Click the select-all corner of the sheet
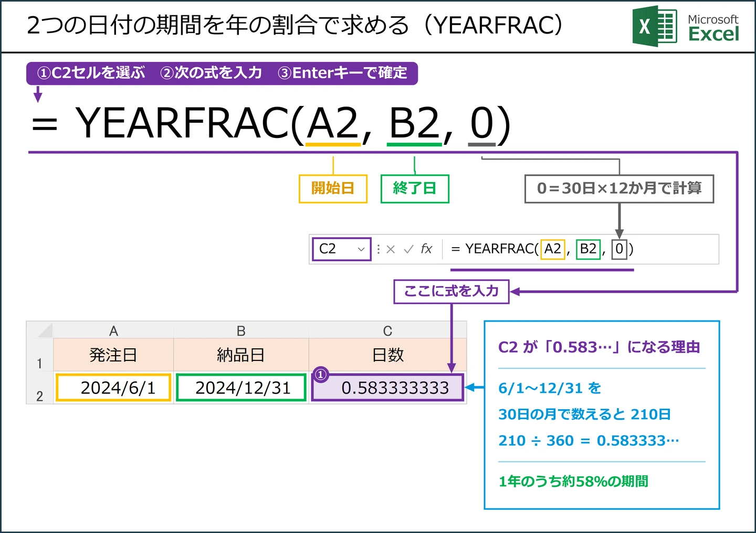This screenshot has width=756, height=533. coord(40,331)
